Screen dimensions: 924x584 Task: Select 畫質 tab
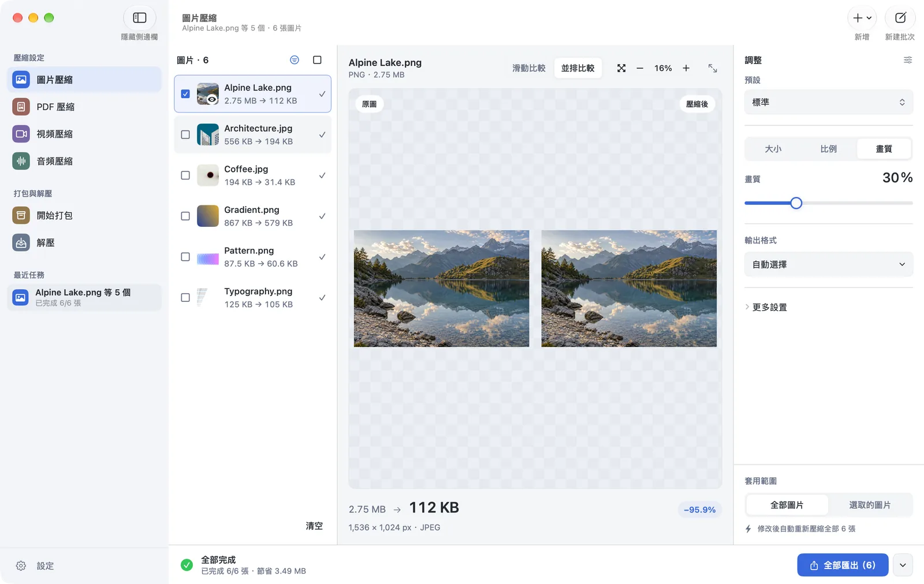point(884,149)
